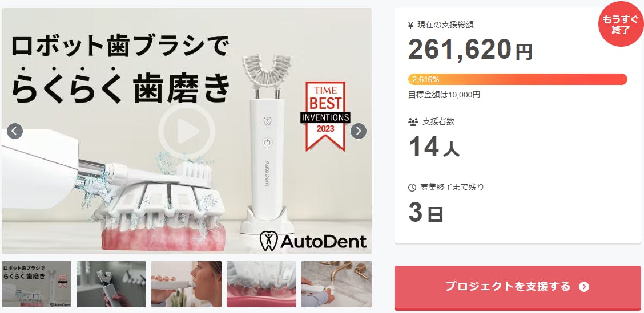Click the 目標金額は10,000円 text

pyautogui.click(x=444, y=95)
